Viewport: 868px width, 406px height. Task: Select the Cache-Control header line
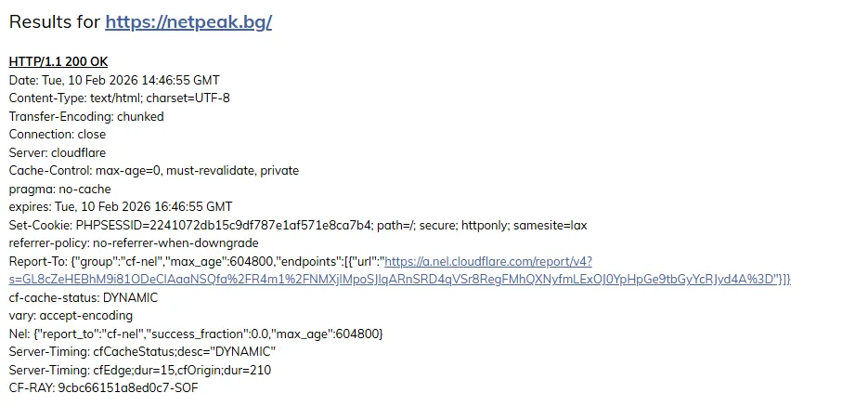[154, 171]
